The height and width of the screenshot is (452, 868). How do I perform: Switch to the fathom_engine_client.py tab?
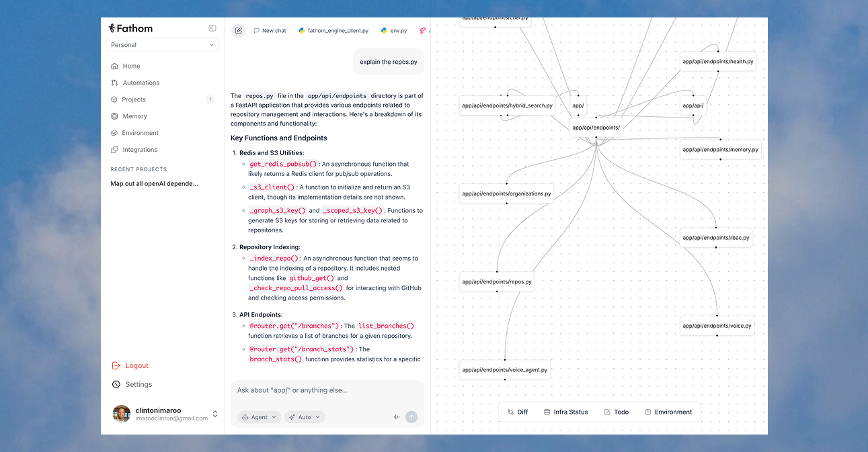click(x=333, y=31)
